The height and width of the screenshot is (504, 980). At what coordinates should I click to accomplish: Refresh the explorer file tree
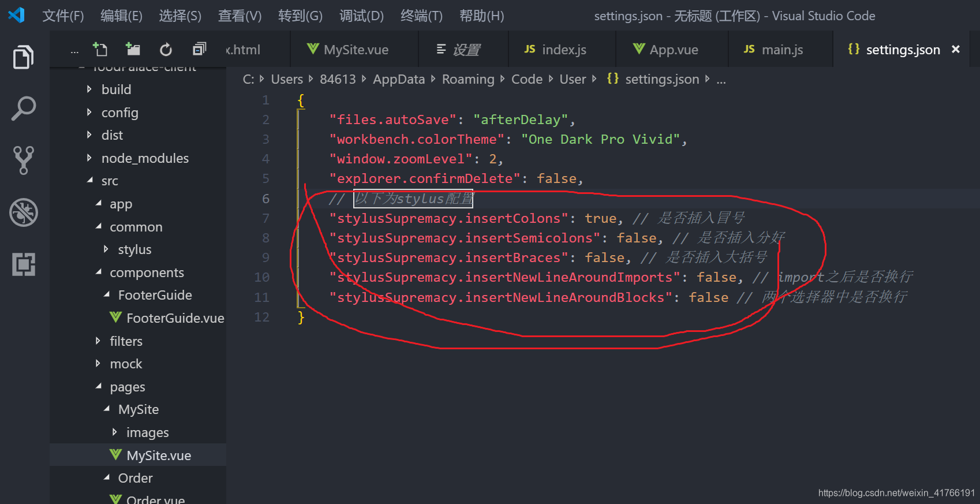pyautogui.click(x=166, y=50)
